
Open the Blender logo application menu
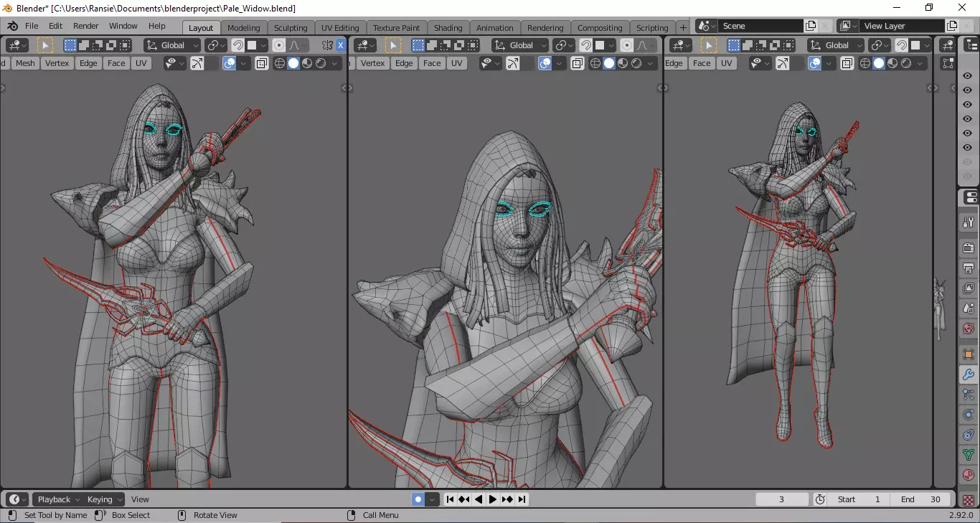click(11, 26)
